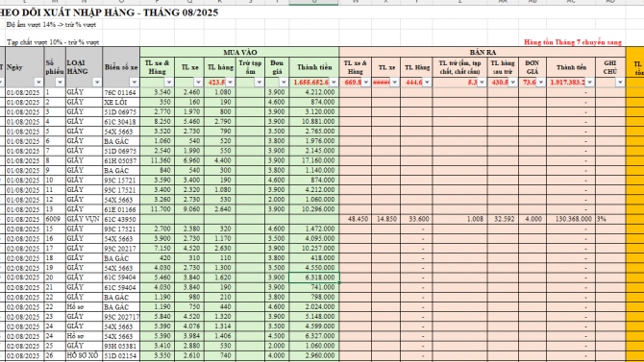Select the 48.450 weight cell
This screenshot has width=644, height=362.
[x=356, y=219]
